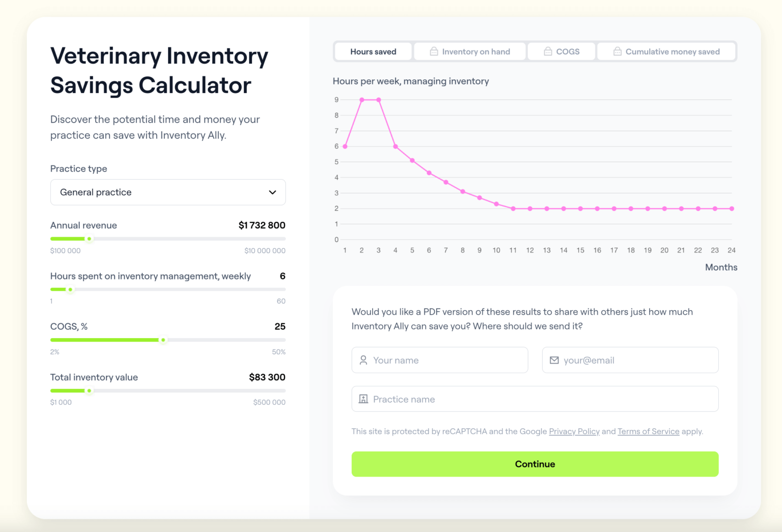Screen dimensions: 782x532
Task: Open the Terms of Service link
Action: pyautogui.click(x=648, y=431)
